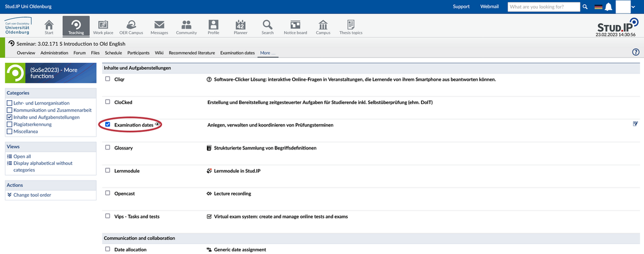The height and width of the screenshot is (254, 644).
Task: Enable the CloCked tool checkbox
Action: [108, 102]
